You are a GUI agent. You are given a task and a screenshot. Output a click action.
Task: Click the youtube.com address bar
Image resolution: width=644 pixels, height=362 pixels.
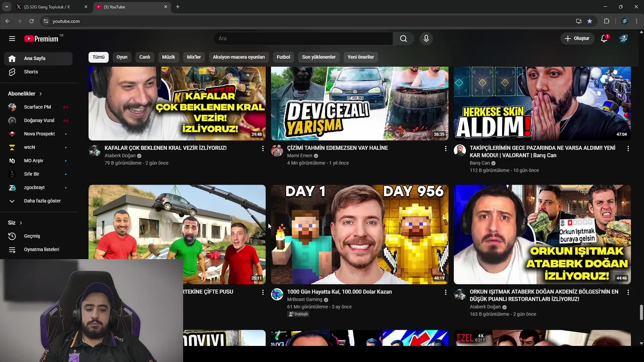coord(307,21)
